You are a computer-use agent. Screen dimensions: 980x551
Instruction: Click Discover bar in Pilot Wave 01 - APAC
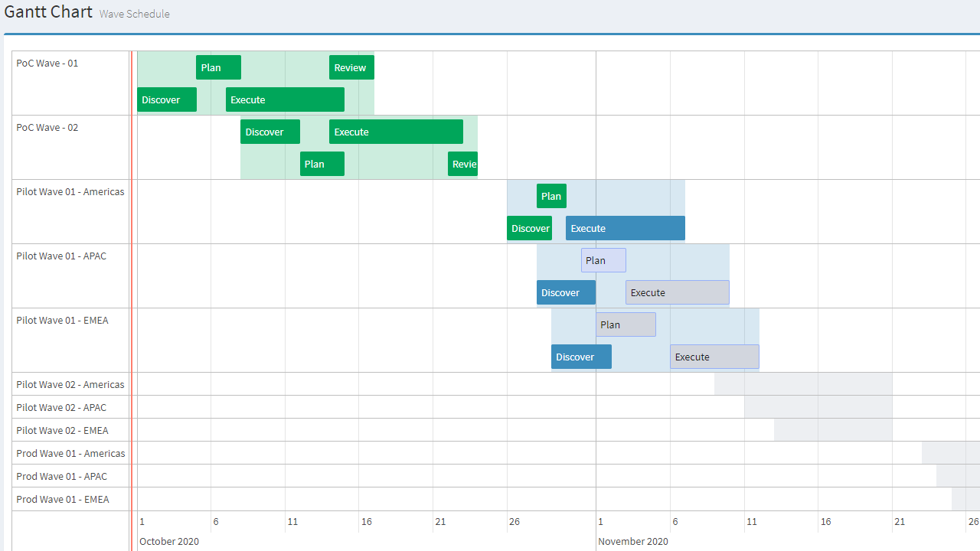[x=566, y=292]
